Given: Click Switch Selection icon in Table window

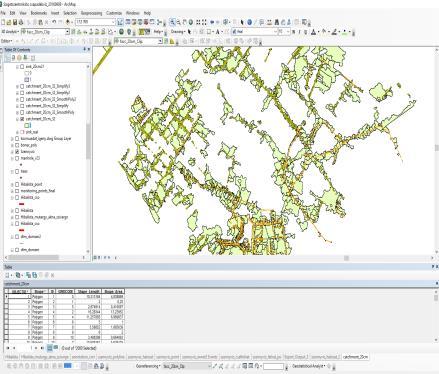Looking at the screenshot, I should pyautogui.click(x=34, y=275).
